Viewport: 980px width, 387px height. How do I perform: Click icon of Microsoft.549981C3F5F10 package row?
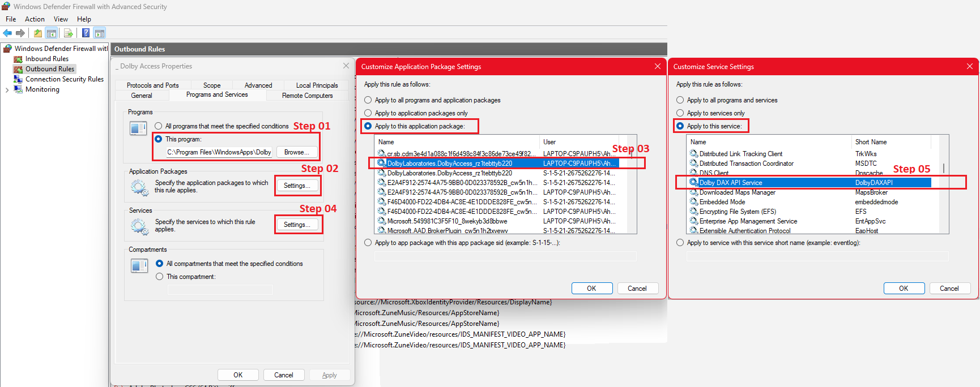click(x=382, y=221)
